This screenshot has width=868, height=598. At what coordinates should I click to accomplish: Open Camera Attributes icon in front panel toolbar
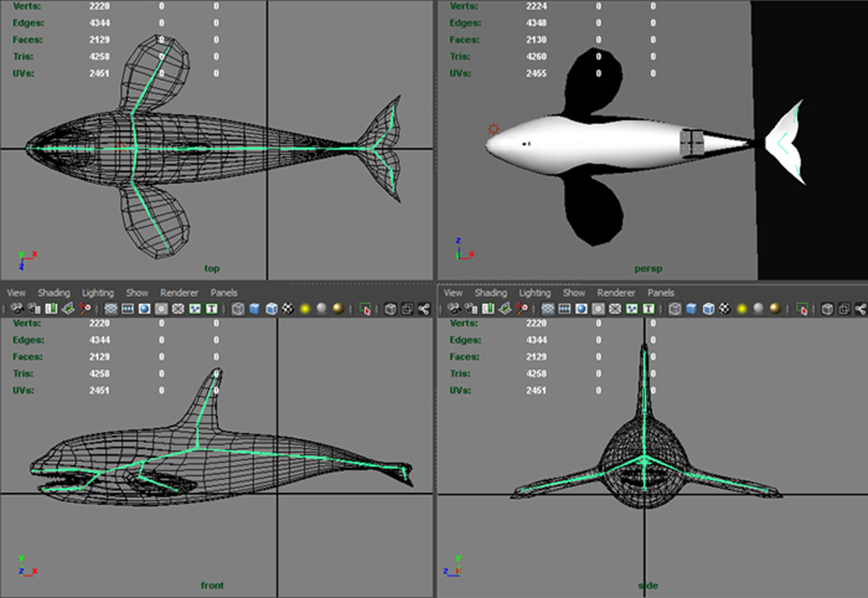coord(35,309)
